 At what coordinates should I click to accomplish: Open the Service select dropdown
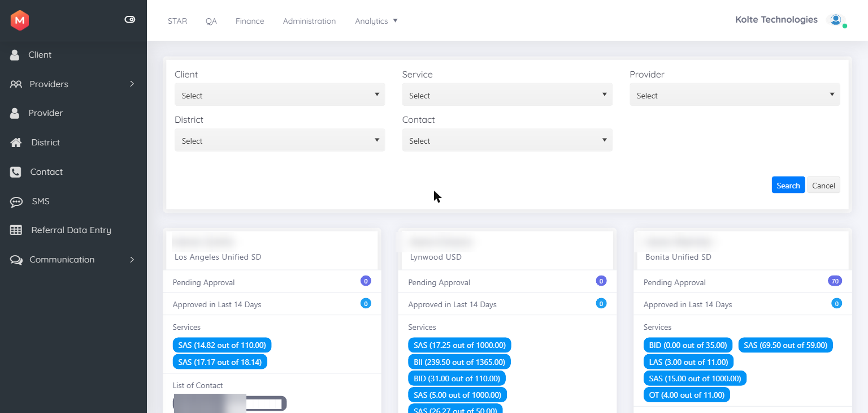507,95
